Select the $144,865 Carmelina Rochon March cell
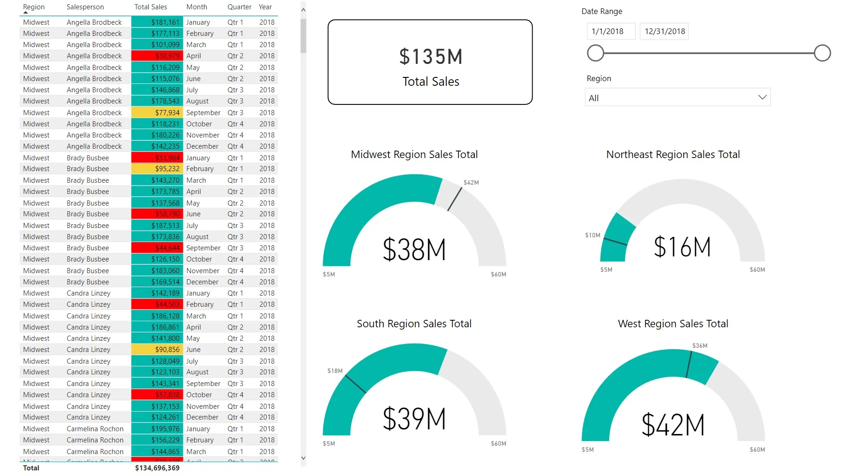The height and width of the screenshot is (476, 868). coord(157,451)
